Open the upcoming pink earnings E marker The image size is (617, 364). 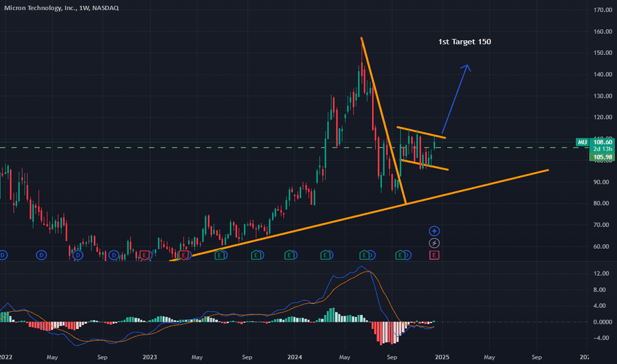(x=434, y=255)
